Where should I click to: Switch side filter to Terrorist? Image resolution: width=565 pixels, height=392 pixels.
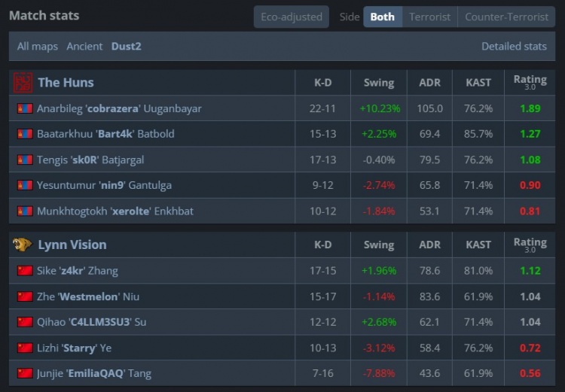tap(429, 17)
